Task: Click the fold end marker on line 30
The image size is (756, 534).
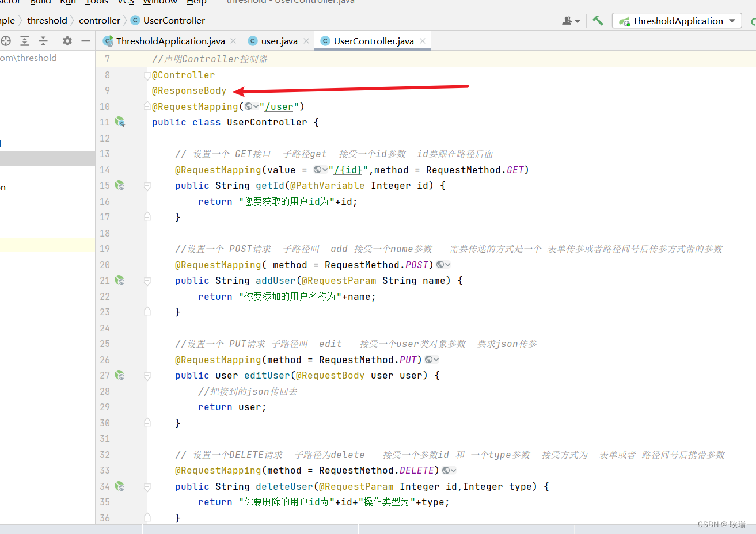Action: click(x=147, y=423)
